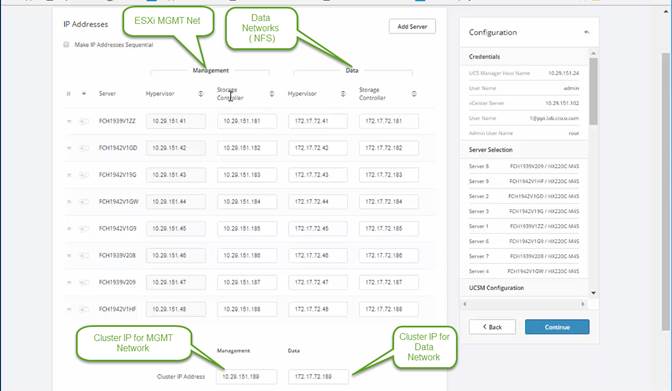
Task: Grab the reorder handle for server FCH1942V1GW
Action: click(x=69, y=202)
